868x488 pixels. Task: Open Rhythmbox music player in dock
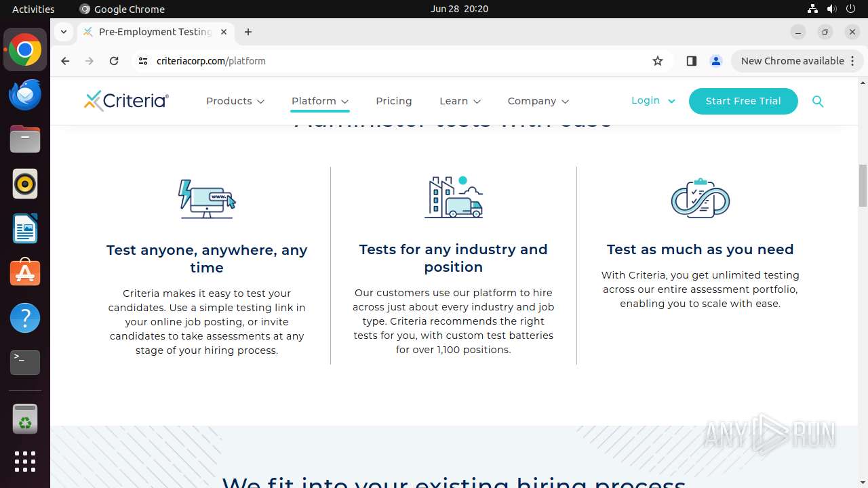tap(25, 184)
